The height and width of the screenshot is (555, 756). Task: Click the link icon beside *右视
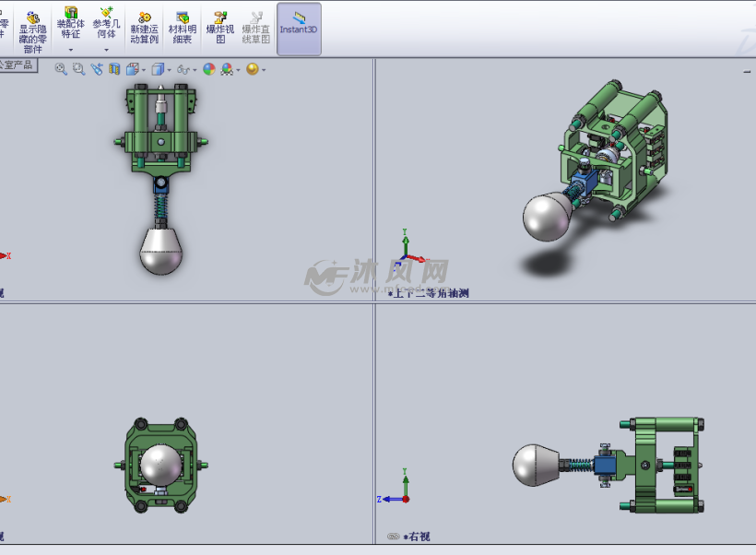tap(394, 537)
